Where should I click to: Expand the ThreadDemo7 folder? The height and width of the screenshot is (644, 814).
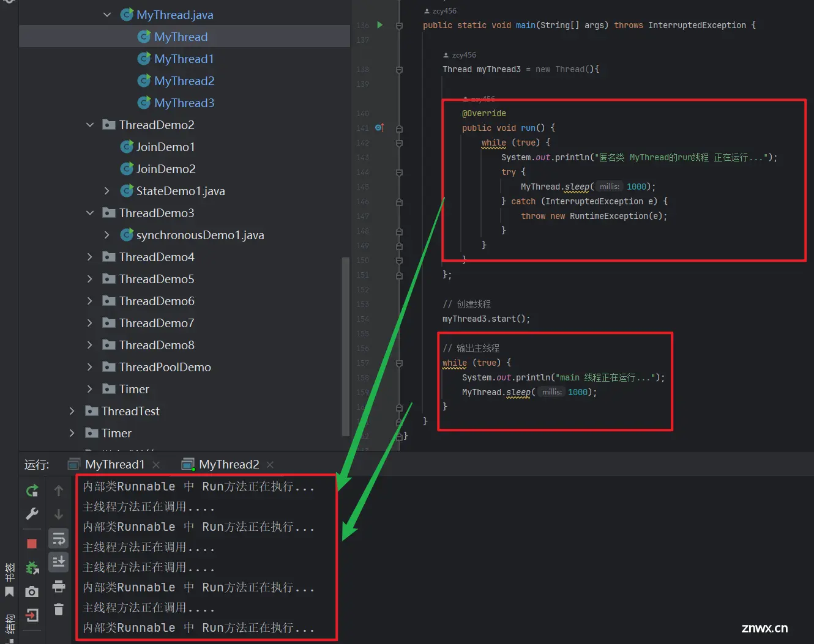[90, 323]
